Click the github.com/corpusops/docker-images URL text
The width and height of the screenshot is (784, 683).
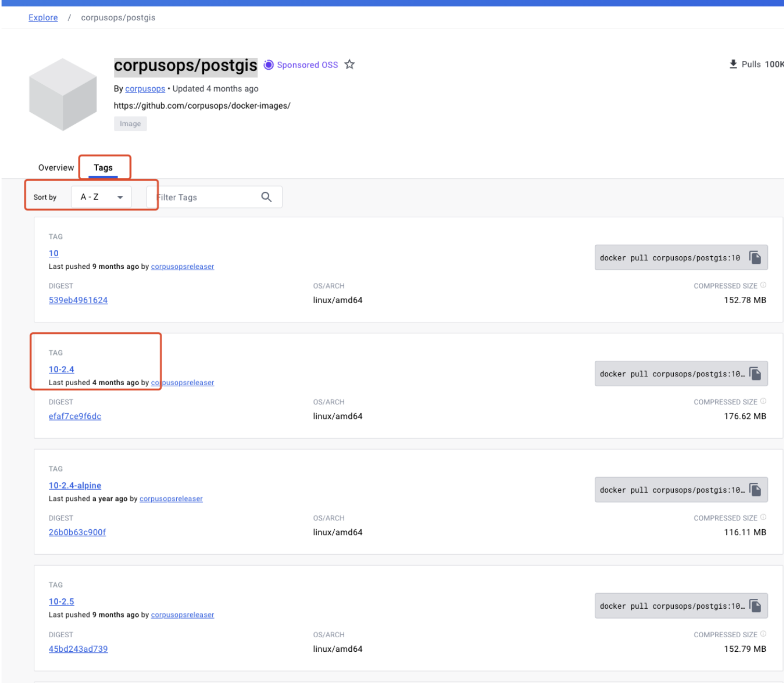[202, 106]
